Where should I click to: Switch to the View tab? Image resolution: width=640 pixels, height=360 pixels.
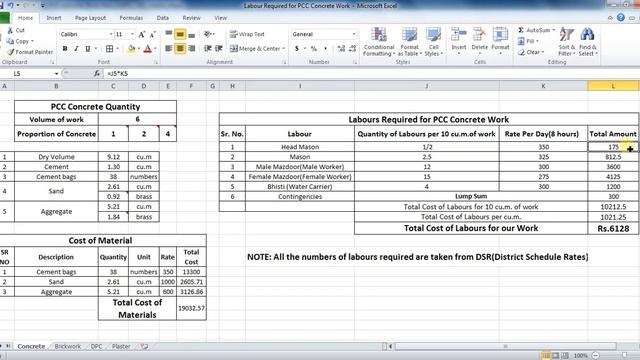(220, 18)
